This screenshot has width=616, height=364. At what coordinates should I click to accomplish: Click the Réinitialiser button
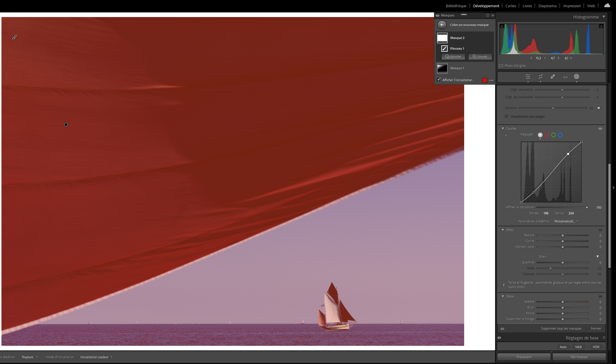(x=579, y=357)
